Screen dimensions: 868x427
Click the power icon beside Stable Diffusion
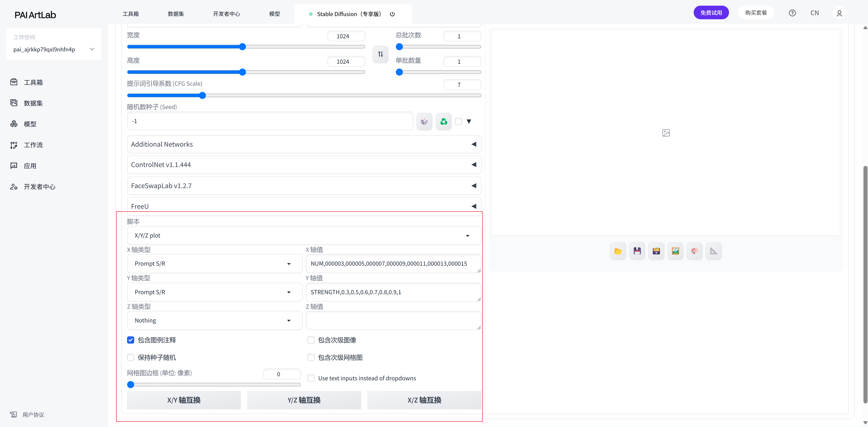pos(392,14)
